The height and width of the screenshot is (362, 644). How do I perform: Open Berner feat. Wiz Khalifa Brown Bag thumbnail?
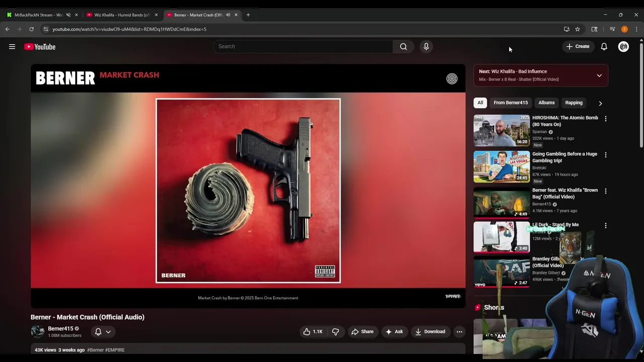tap(502, 203)
